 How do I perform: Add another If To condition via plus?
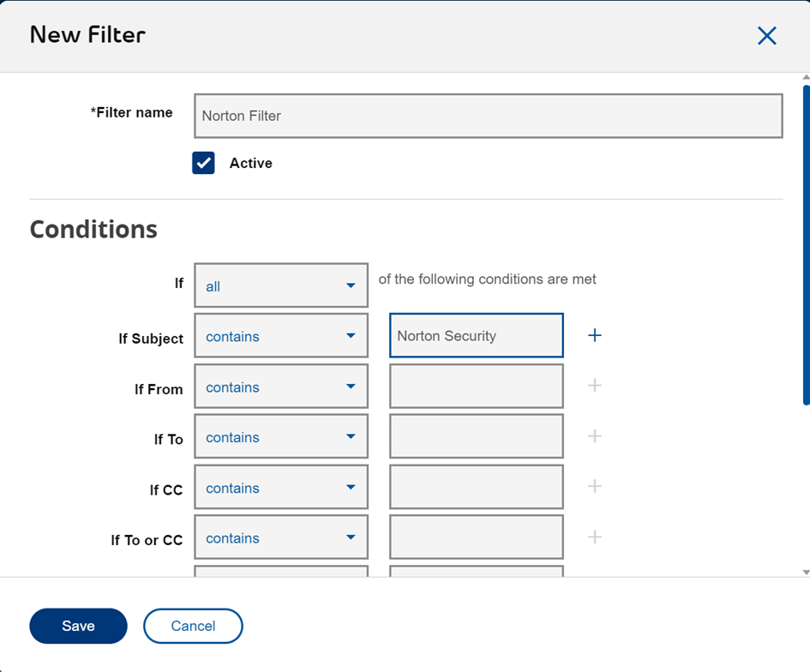[x=594, y=436]
